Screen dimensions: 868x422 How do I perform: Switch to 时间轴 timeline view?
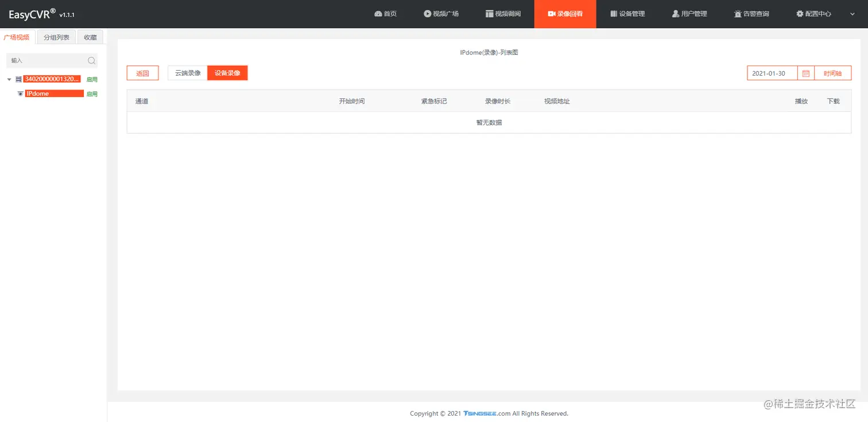pyautogui.click(x=832, y=73)
